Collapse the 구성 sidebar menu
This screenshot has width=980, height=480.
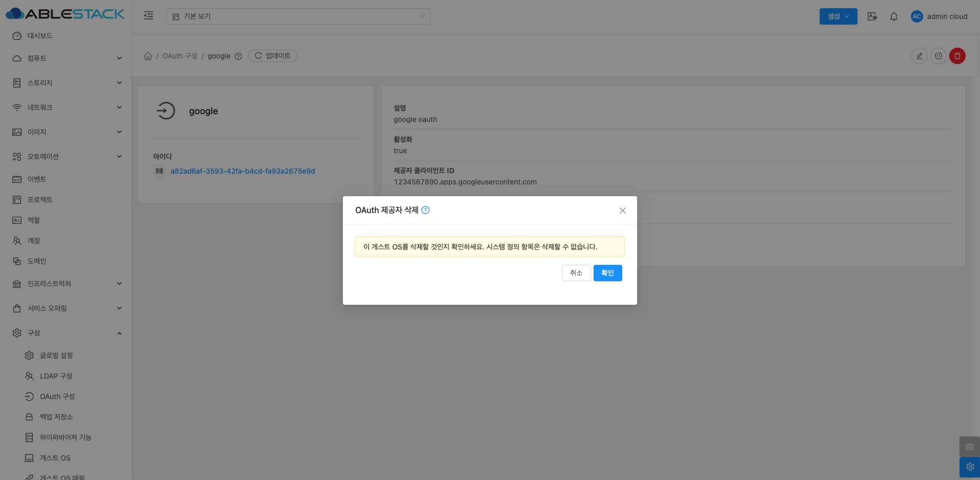point(66,333)
